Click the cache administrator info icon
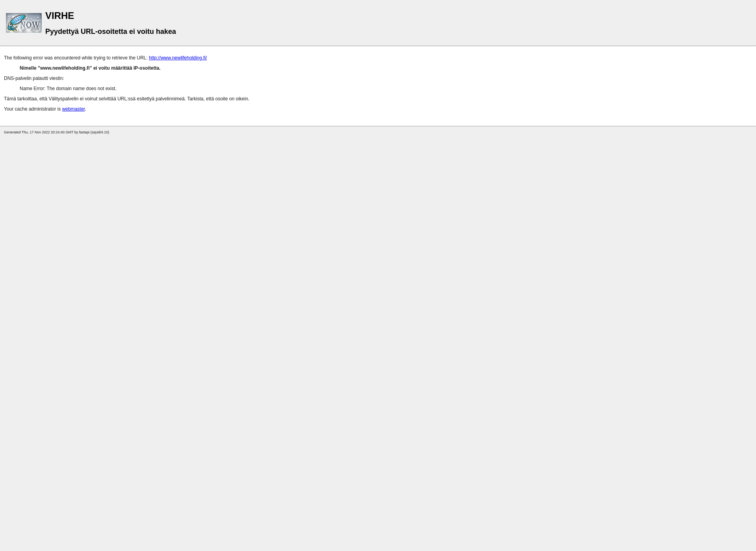 (73, 109)
